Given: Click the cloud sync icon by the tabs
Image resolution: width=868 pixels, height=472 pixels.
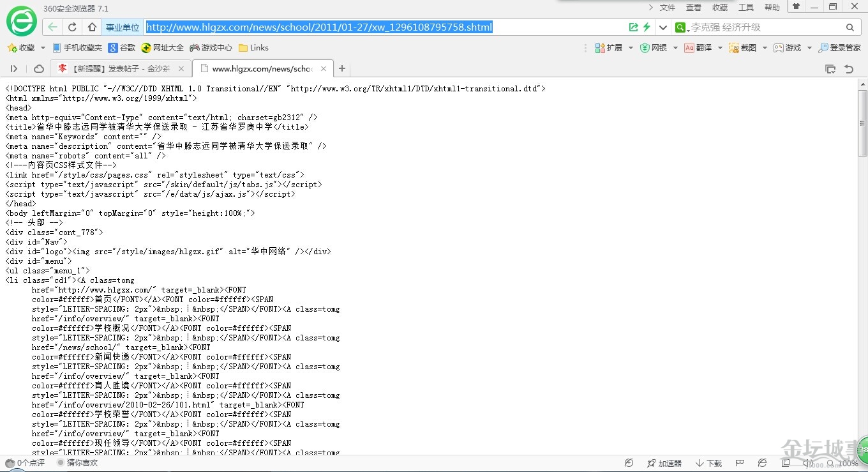Looking at the screenshot, I should 39,69.
